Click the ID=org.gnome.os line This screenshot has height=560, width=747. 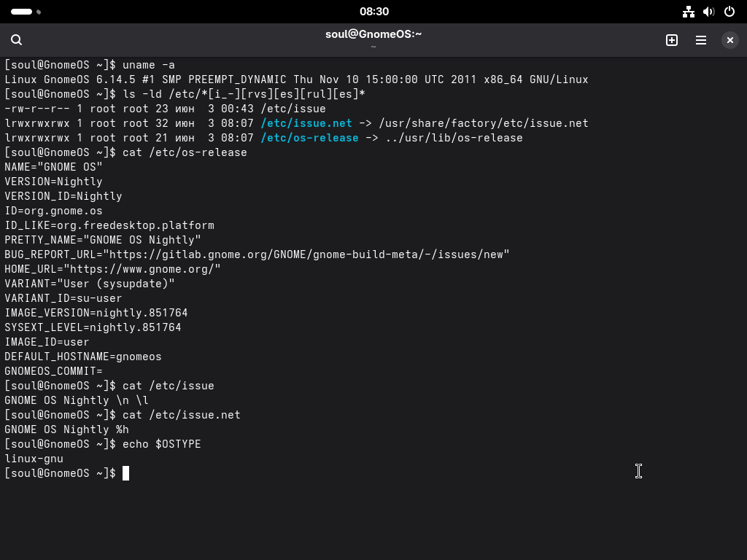(53, 211)
